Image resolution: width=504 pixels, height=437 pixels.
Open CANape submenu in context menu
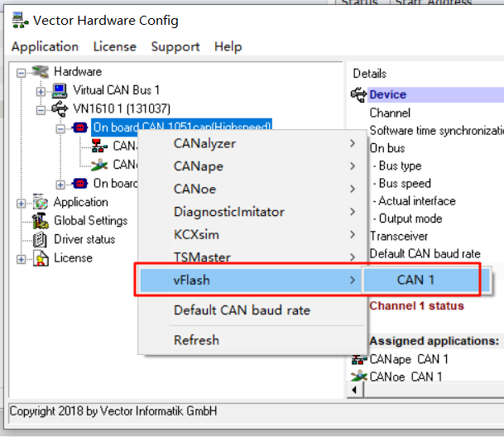click(x=252, y=166)
